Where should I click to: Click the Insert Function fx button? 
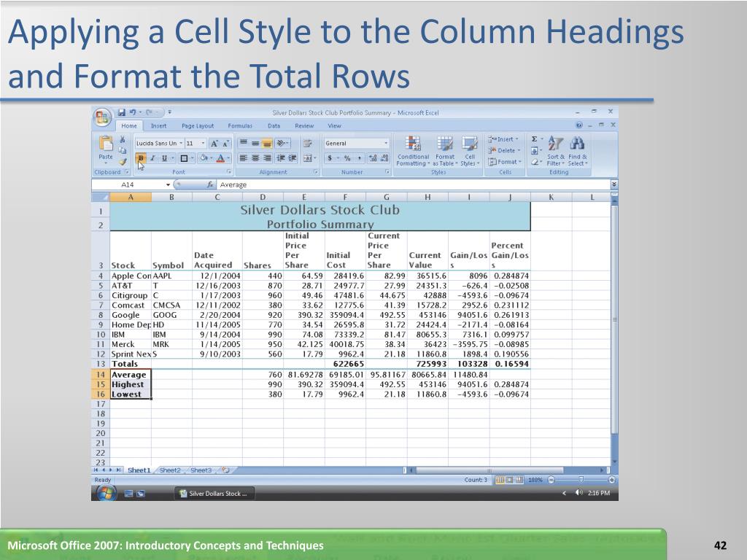click(x=210, y=184)
